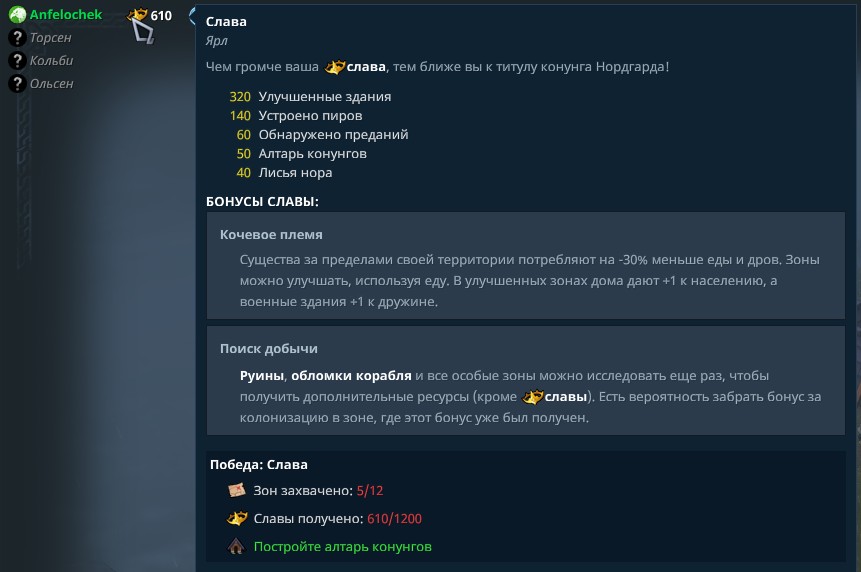Select player Торсен in the list
Screen dimensions: 861x572
click(x=51, y=38)
